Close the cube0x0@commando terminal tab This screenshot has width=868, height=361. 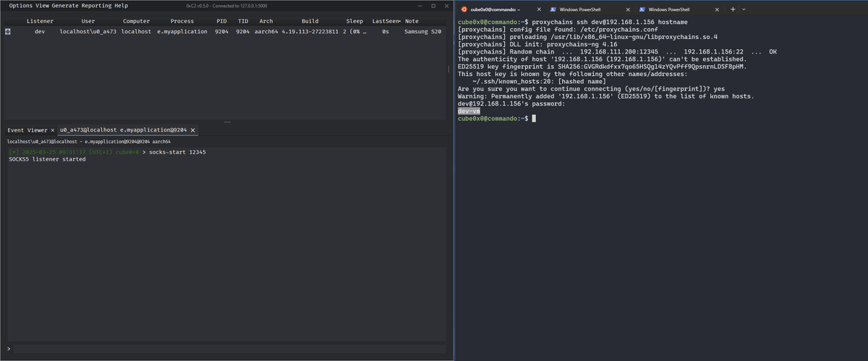coord(539,9)
